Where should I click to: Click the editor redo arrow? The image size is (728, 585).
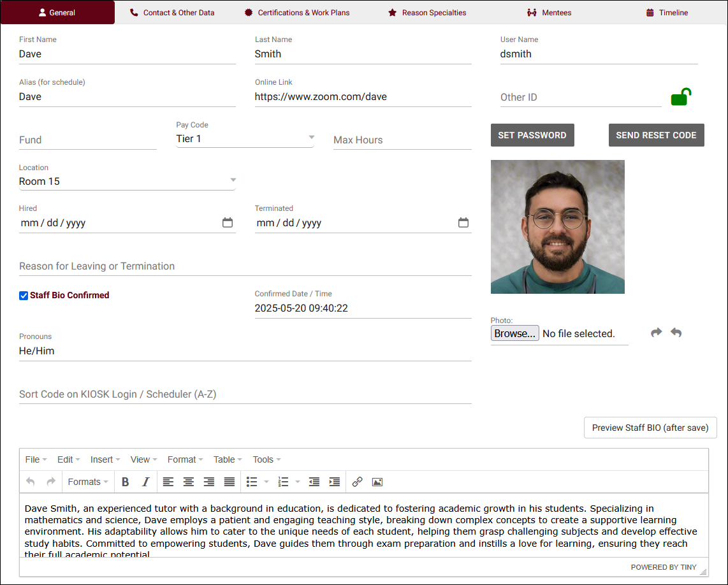pos(51,482)
